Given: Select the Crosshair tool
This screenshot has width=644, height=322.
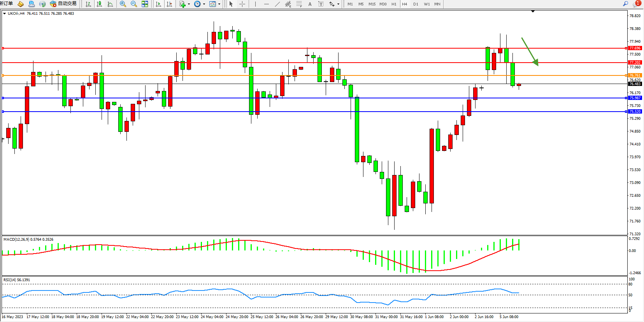Looking at the screenshot, I should click(x=242, y=4).
